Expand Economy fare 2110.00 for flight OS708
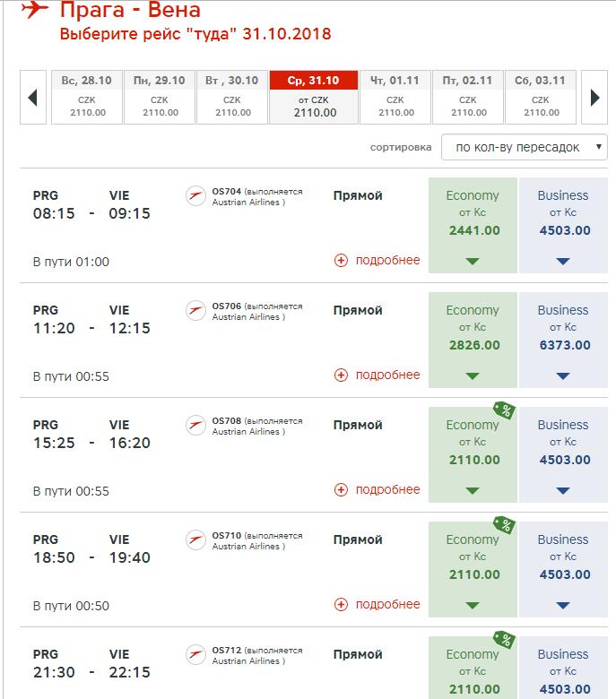The height and width of the screenshot is (699, 616). tap(473, 454)
